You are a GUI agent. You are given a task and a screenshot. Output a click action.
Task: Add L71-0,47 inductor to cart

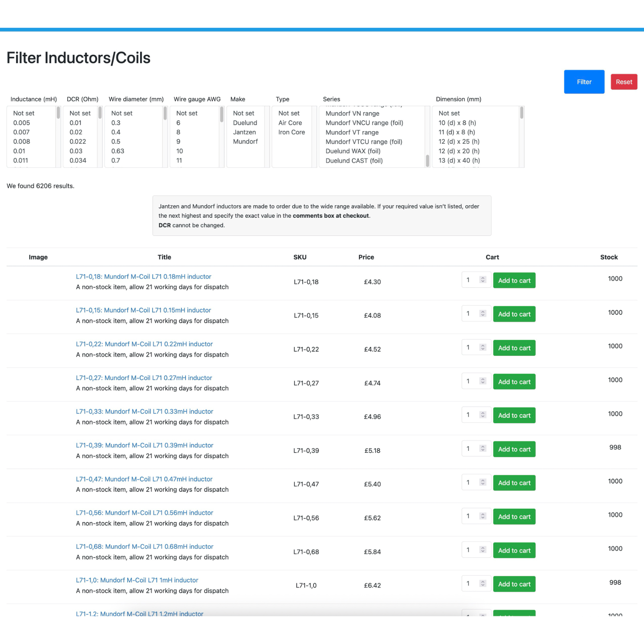(514, 483)
